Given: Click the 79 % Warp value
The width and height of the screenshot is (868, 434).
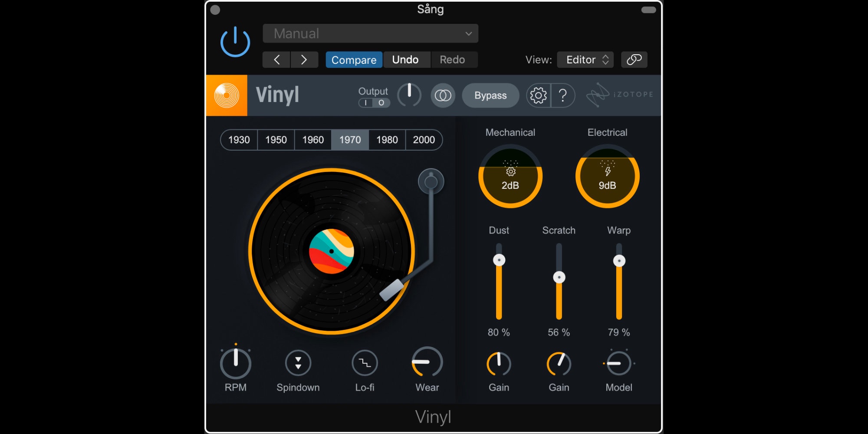Looking at the screenshot, I should click(618, 332).
